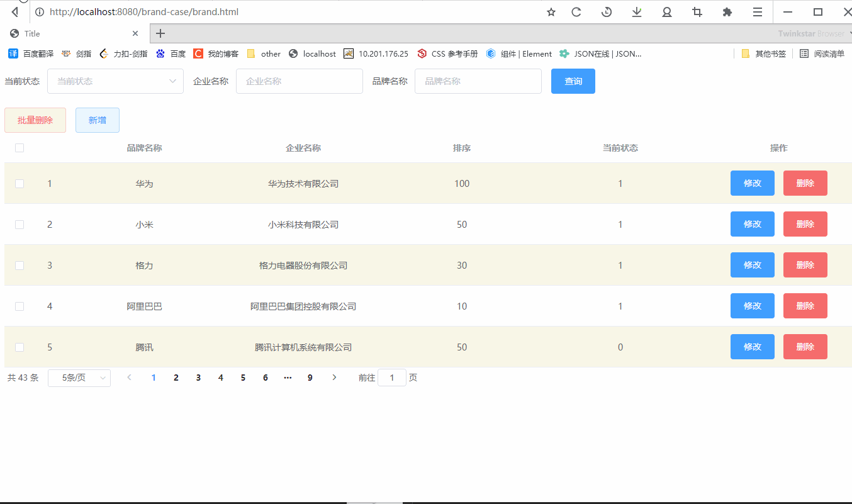The width and height of the screenshot is (852, 504).
Task: Open the 当前状态 dropdown
Action: [x=115, y=81]
